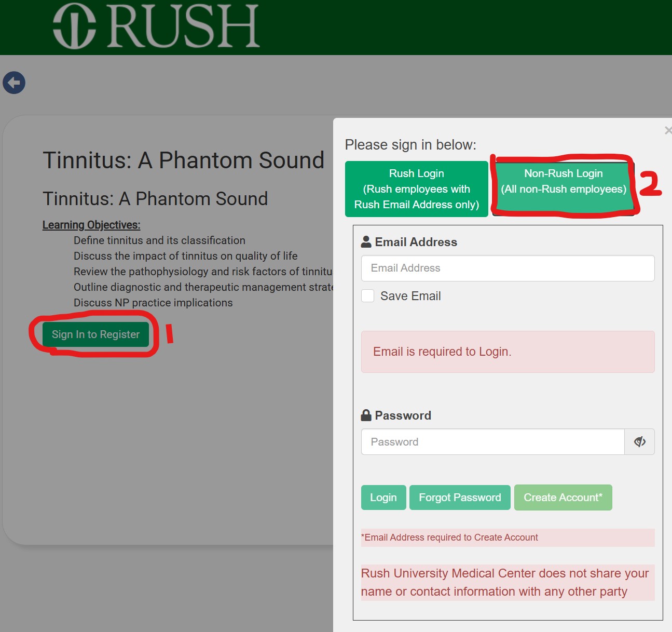Screen dimensions: 672x632
Task: Click the Password field label
Action: point(396,415)
